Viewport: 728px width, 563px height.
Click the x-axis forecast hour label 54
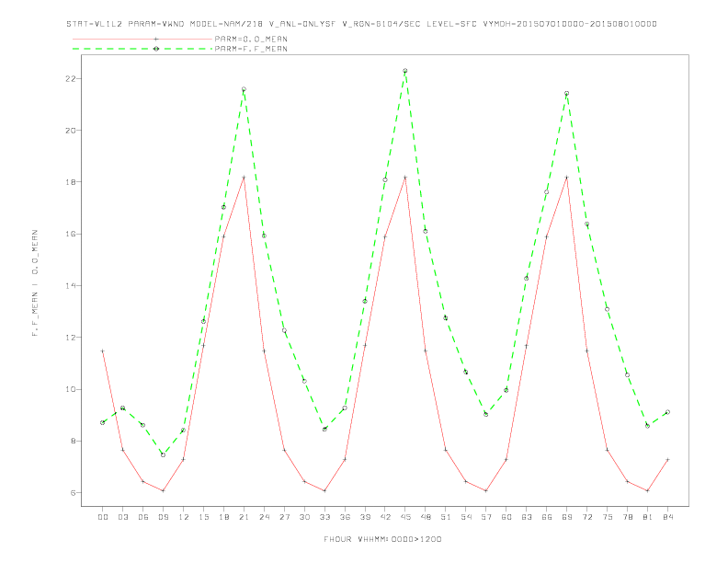click(466, 517)
